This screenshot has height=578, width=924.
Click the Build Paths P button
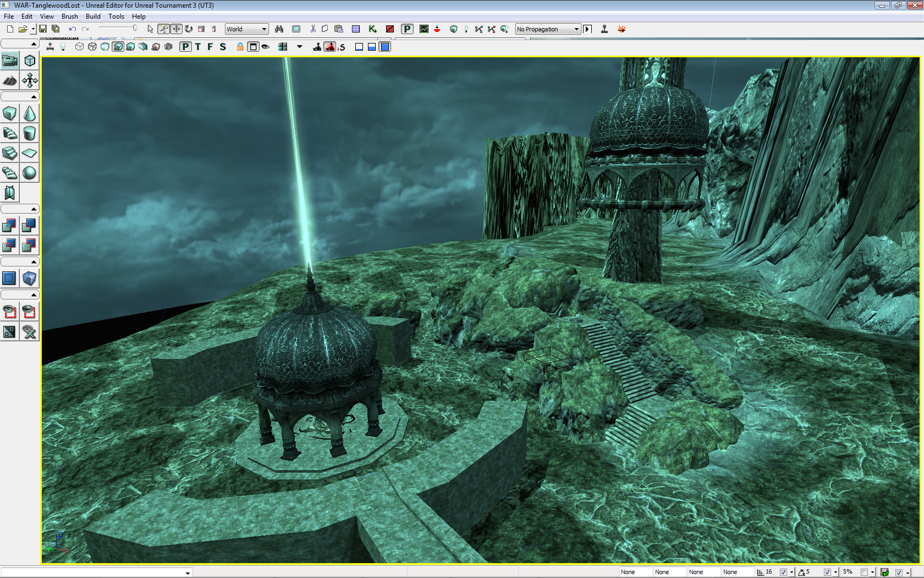point(407,29)
